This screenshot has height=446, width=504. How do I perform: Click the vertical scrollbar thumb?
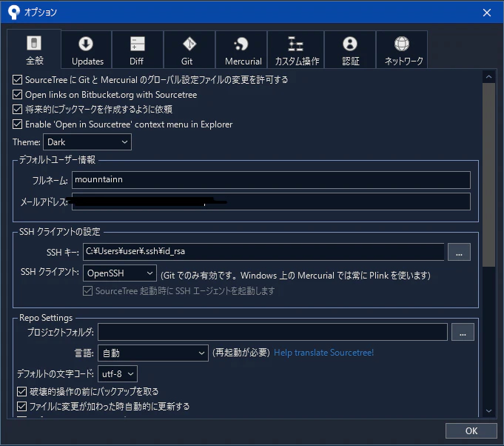pos(488,176)
